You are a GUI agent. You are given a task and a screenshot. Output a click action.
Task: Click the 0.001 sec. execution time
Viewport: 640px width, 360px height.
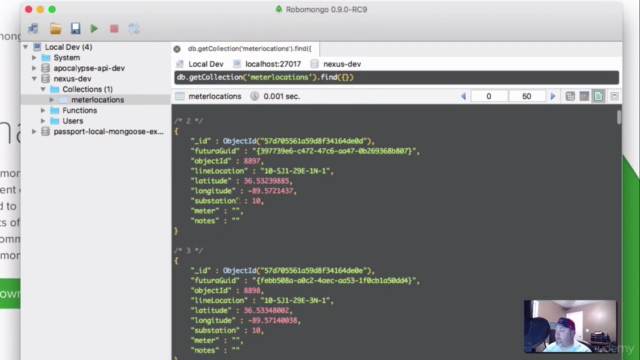pos(282,96)
